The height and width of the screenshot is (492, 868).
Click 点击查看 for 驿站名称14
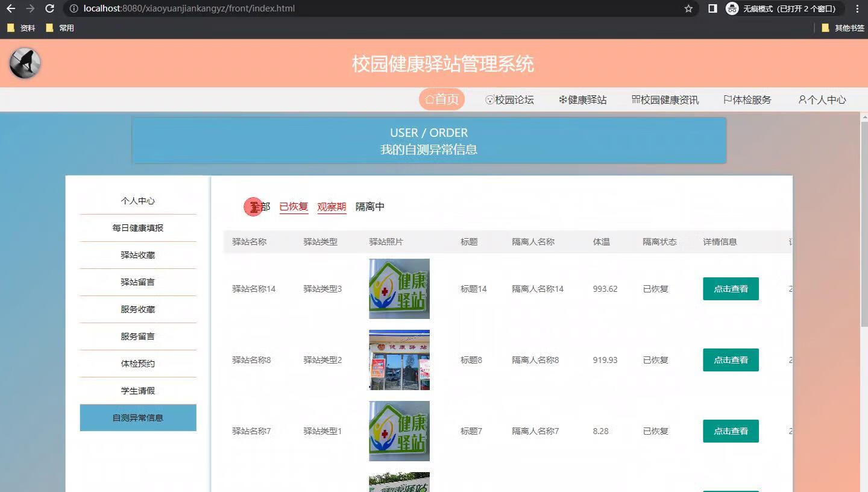click(x=731, y=289)
